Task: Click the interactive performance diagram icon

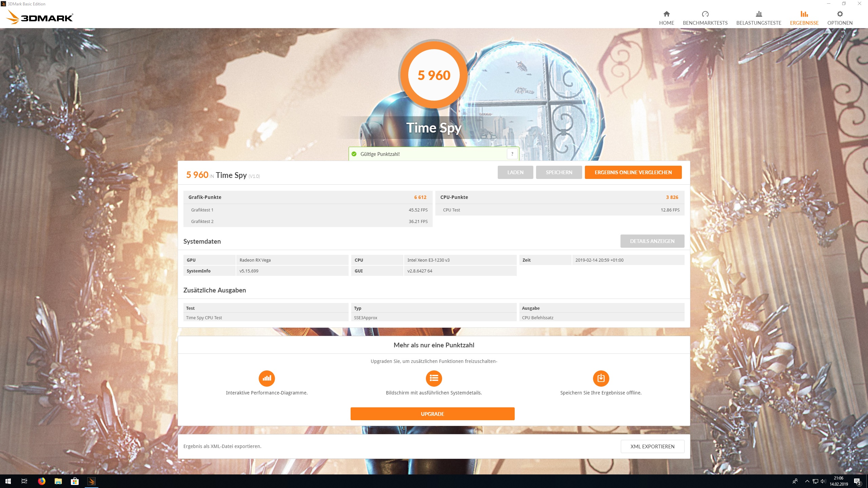Action: [x=267, y=378]
